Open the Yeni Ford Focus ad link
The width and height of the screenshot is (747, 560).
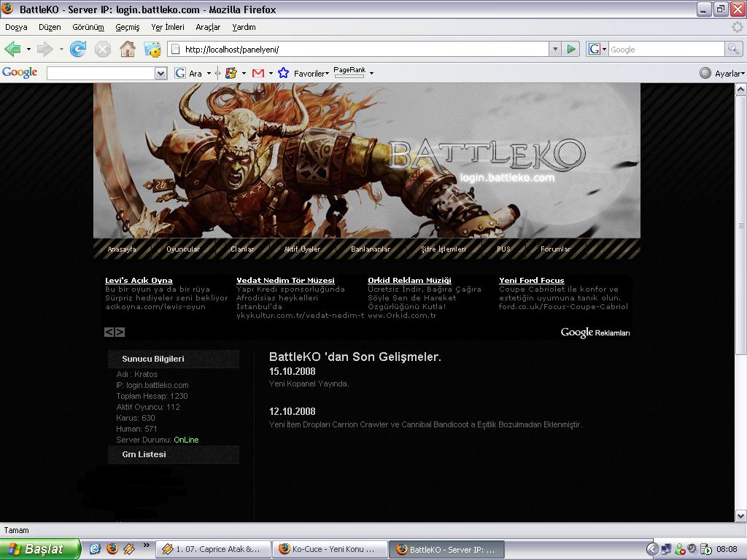tap(531, 281)
